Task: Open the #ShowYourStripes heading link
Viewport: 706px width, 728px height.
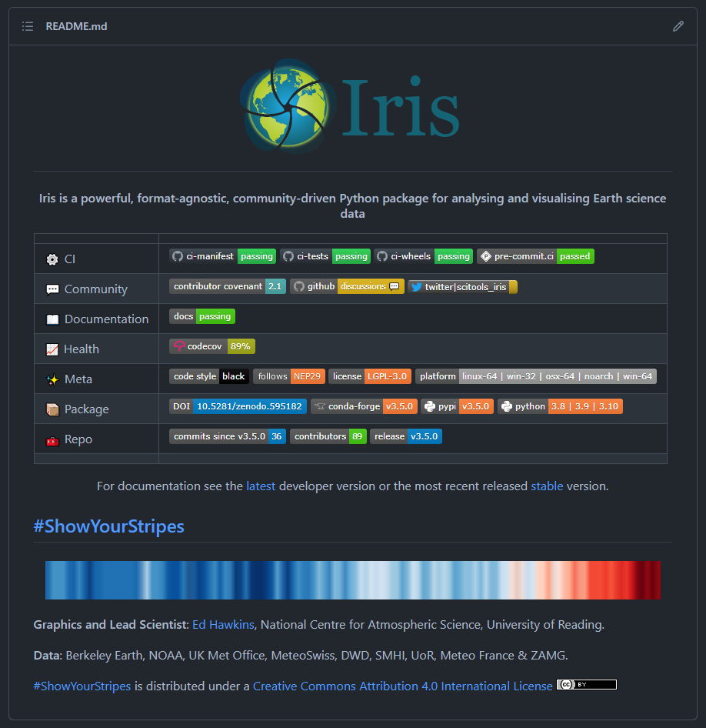Action: [x=109, y=526]
